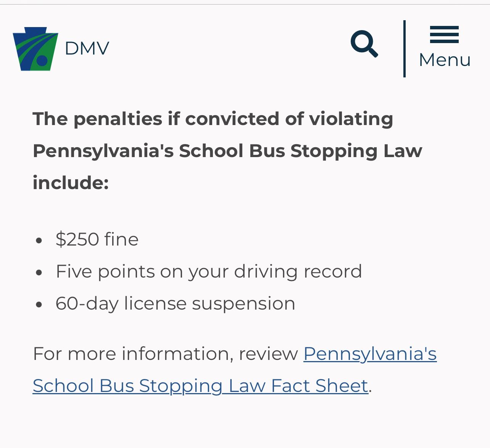Click the bold word "include:"
The image size is (490, 448).
71,183
